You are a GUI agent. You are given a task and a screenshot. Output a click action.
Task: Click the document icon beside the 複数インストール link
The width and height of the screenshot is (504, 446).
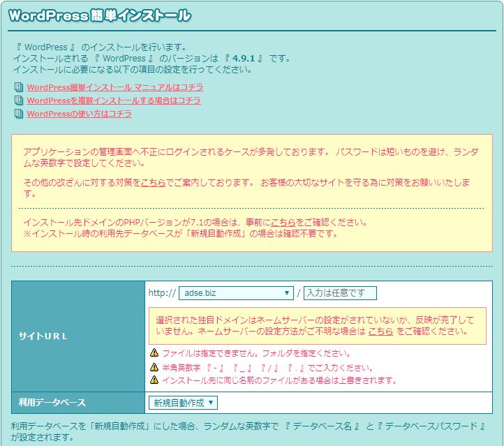(x=18, y=101)
